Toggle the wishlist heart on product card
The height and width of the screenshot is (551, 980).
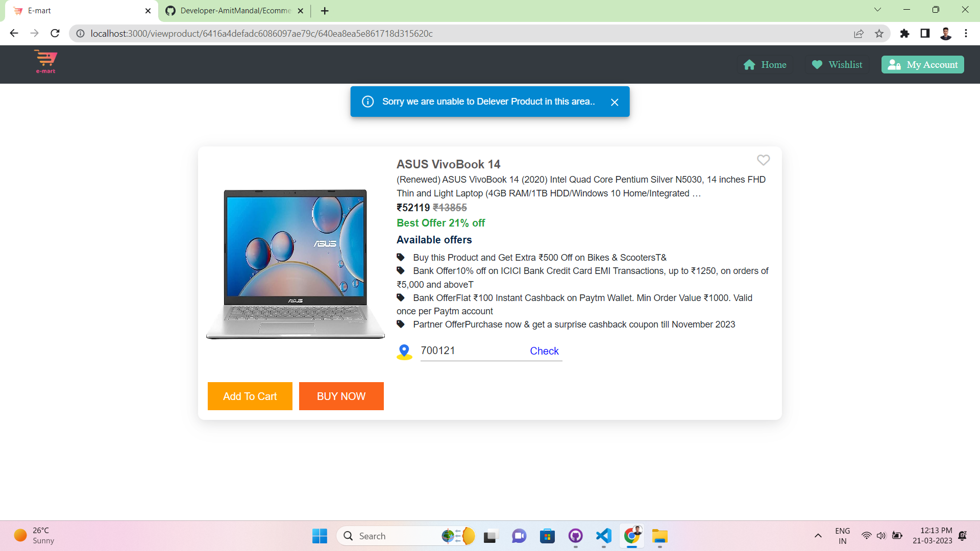(763, 160)
